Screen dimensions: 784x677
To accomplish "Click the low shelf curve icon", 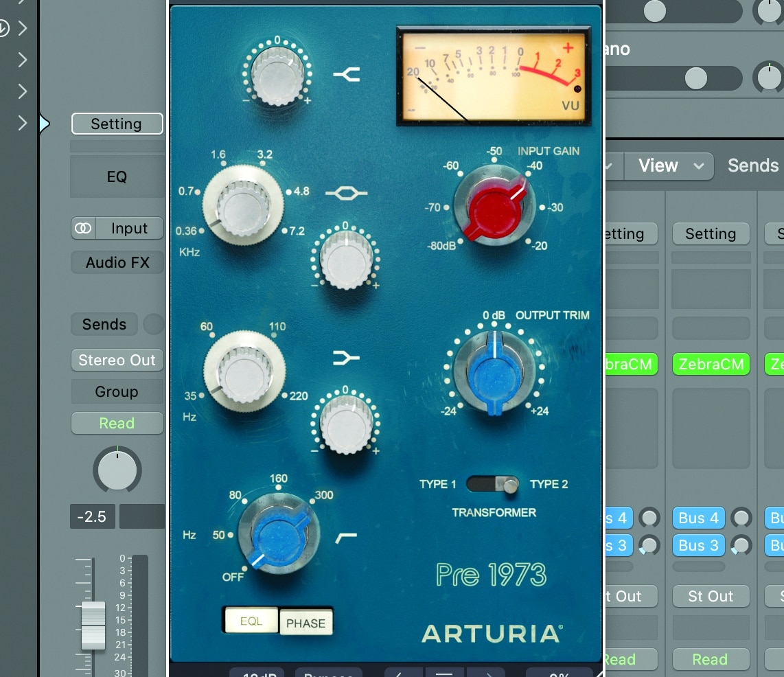I will click(346, 358).
